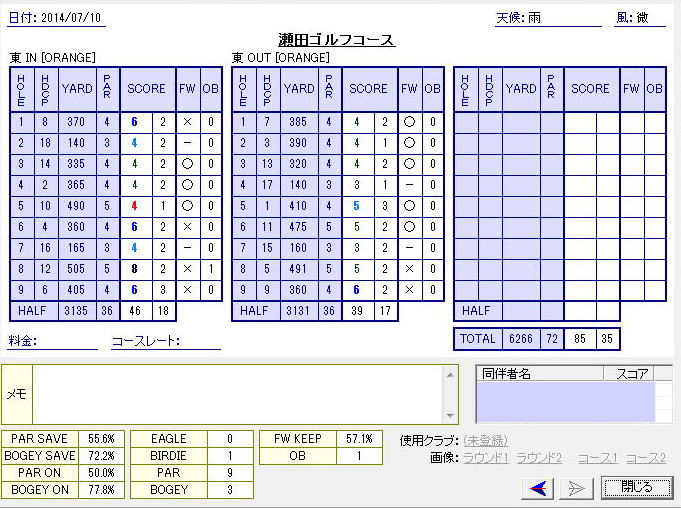Select OUT hole 9 score 6
This screenshot has height=508, width=681.
coord(358,290)
